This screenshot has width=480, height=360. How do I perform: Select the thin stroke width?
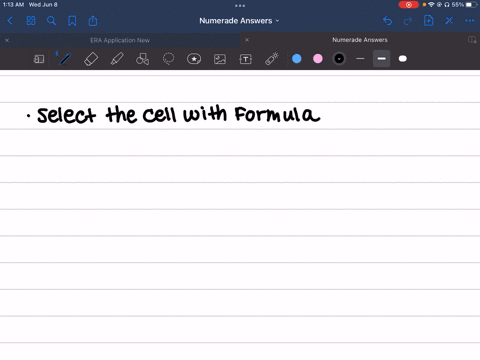point(360,59)
